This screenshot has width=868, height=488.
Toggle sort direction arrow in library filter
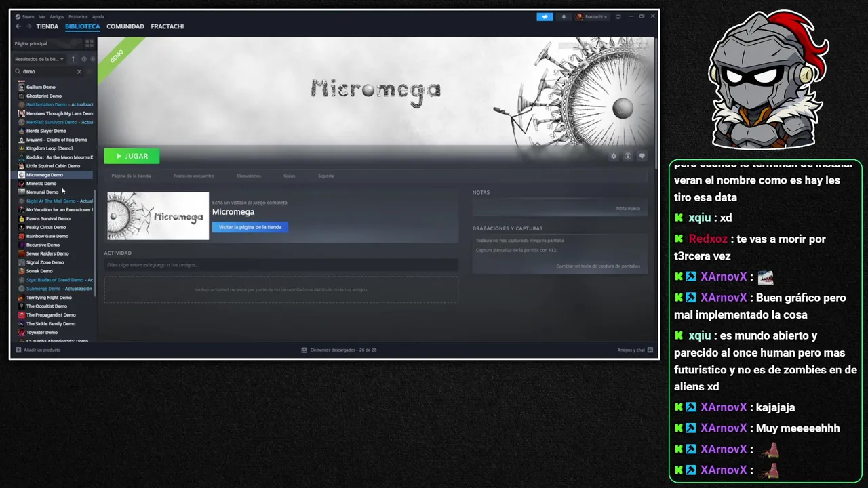click(73, 59)
